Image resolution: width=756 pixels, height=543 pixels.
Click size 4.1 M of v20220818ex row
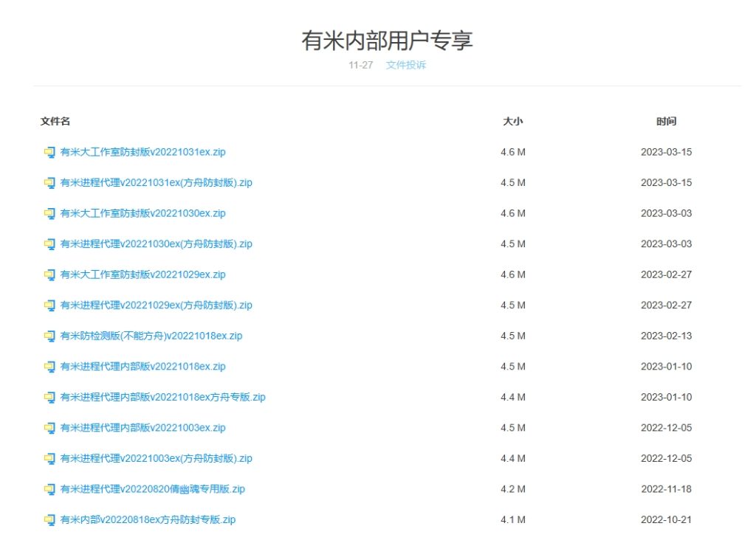(513, 519)
